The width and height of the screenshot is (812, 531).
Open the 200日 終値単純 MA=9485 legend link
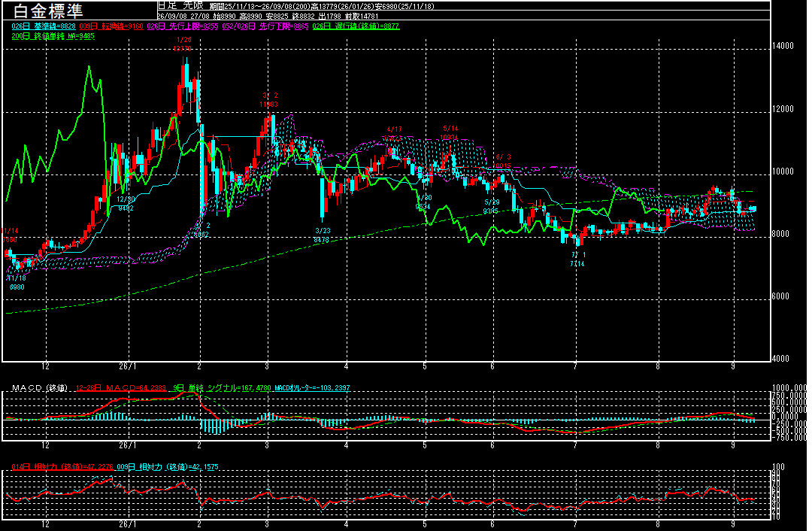pyautogui.click(x=53, y=36)
